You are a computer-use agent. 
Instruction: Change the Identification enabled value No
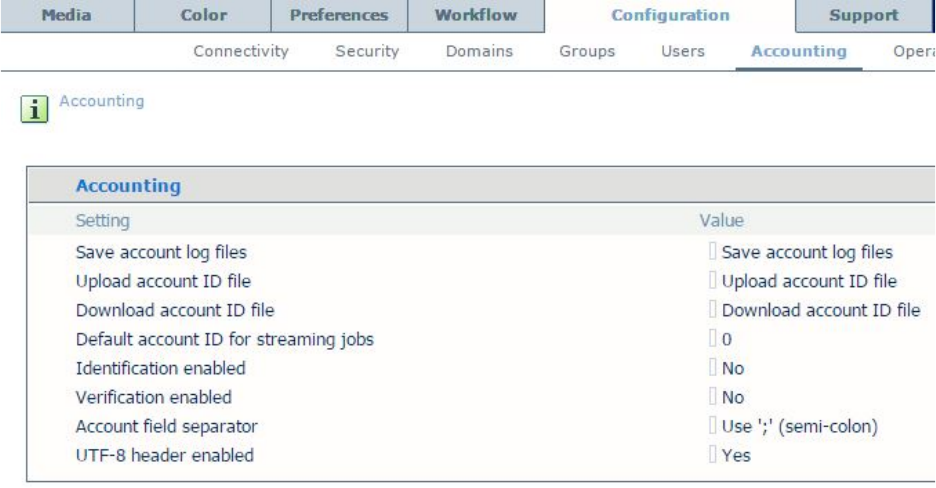(732, 368)
